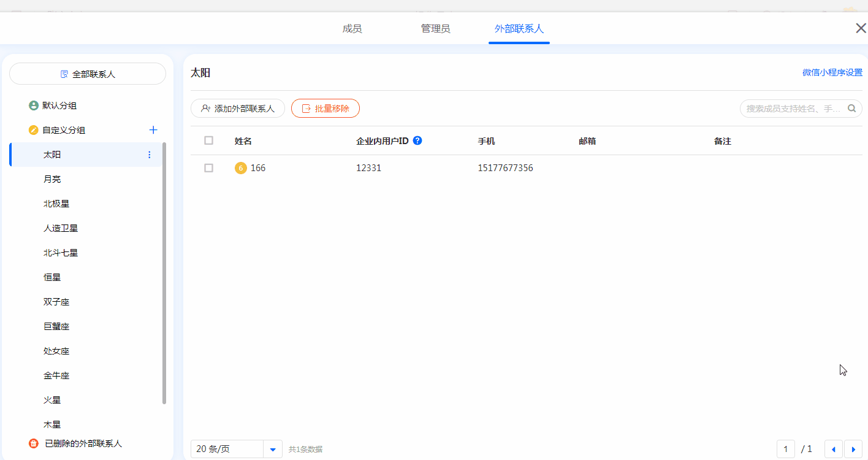The width and height of the screenshot is (868, 460).
Task: Open 微信小程序设置 link
Action: click(832, 72)
